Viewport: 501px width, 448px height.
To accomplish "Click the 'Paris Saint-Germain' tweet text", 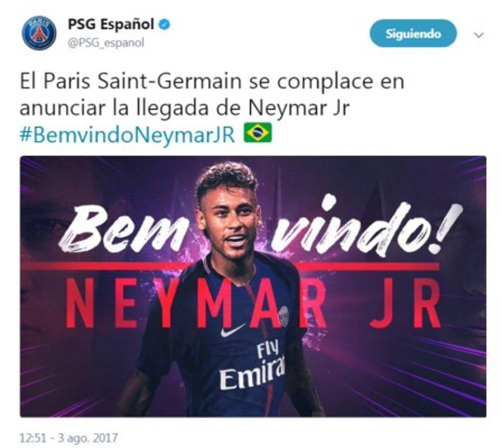I will tap(142, 81).
